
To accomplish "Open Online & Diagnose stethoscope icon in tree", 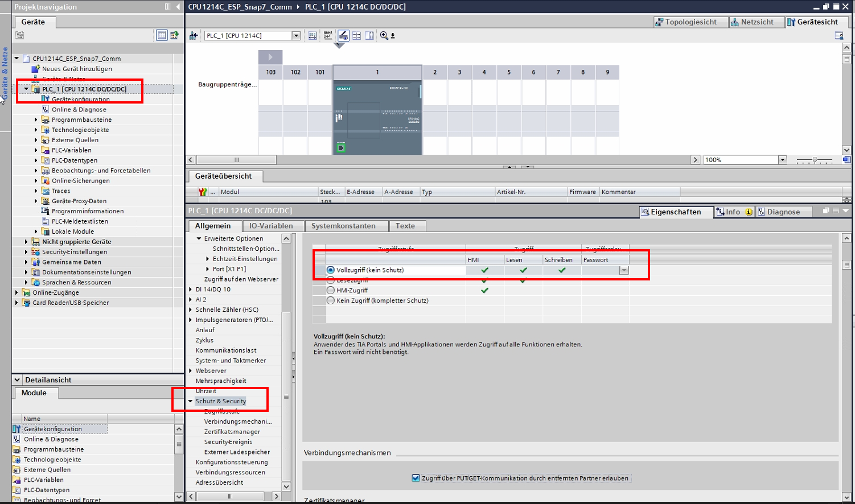I will click(46, 110).
